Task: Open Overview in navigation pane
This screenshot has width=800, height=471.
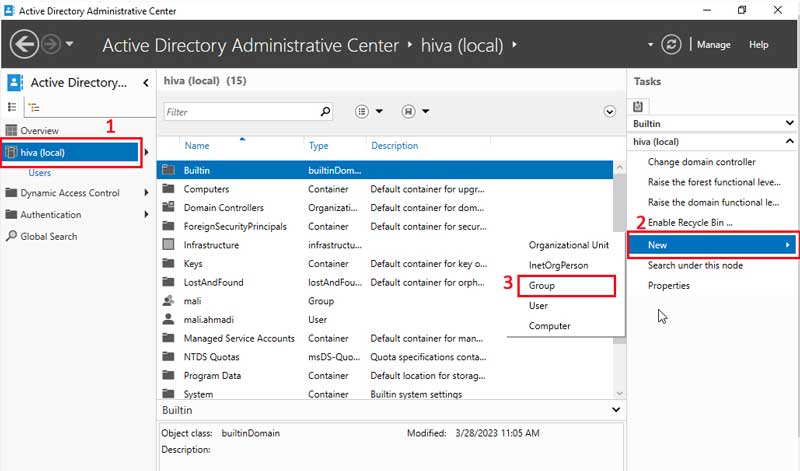Action: pyautogui.click(x=39, y=131)
